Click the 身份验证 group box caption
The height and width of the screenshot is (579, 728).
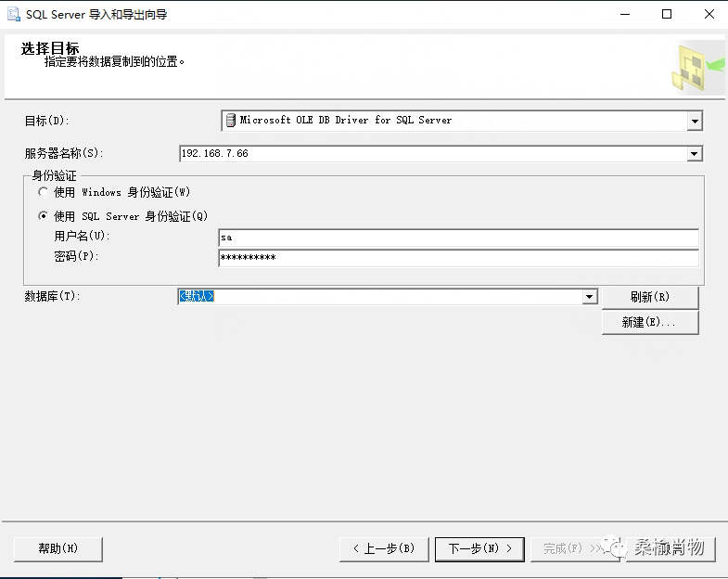(x=54, y=175)
